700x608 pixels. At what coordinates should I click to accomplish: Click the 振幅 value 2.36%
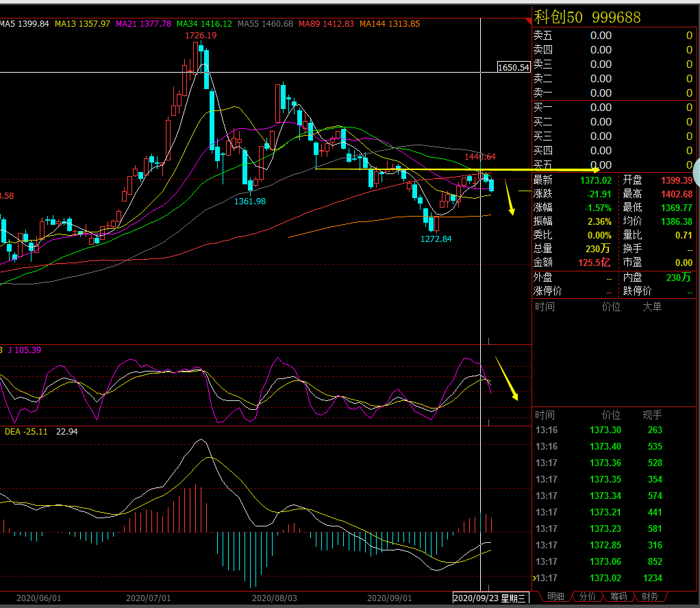click(599, 221)
